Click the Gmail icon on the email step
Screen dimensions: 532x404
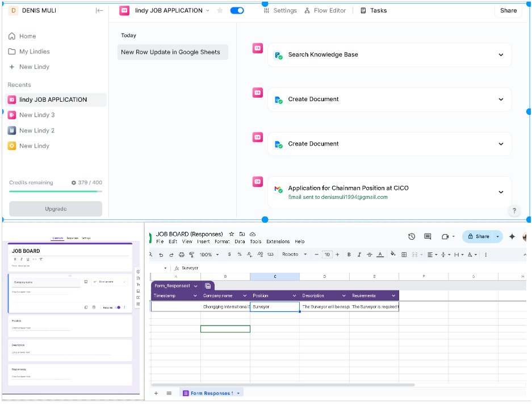(x=279, y=189)
